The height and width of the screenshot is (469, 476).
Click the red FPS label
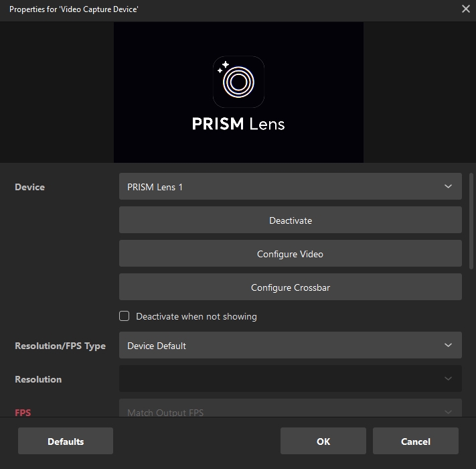coord(23,413)
